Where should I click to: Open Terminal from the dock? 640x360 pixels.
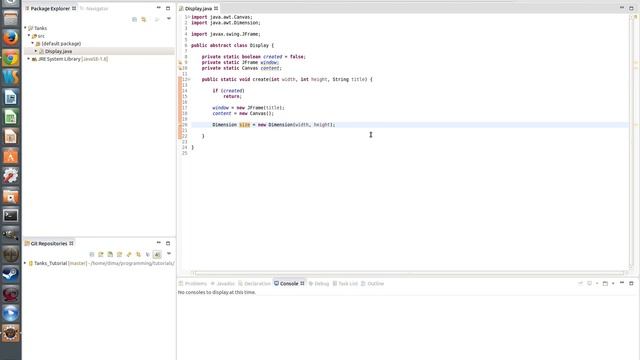click(x=11, y=215)
